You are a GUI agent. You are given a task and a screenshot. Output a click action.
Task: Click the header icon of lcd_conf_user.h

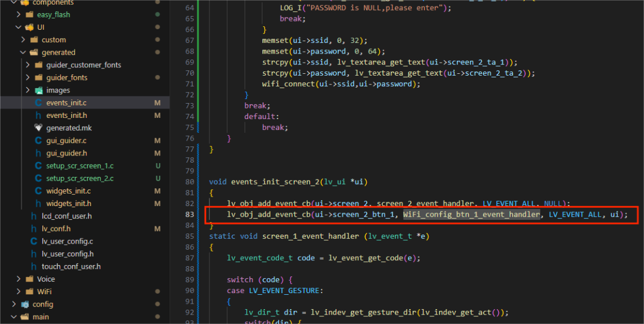pyautogui.click(x=33, y=216)
